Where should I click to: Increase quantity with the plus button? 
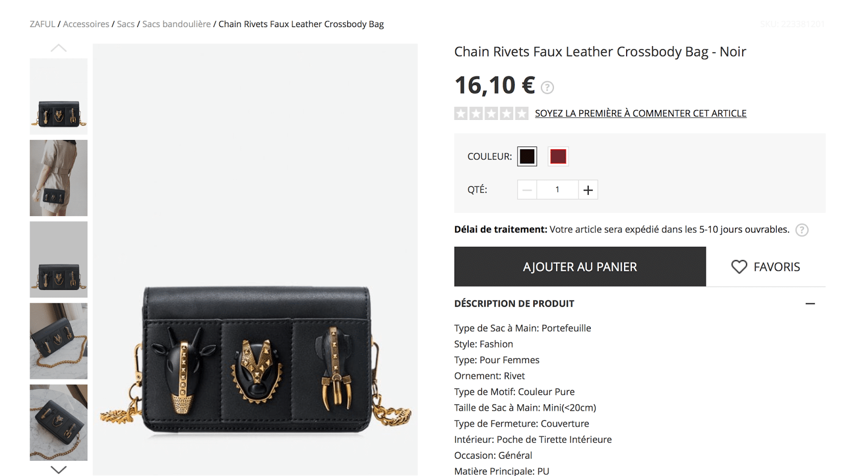588,190
